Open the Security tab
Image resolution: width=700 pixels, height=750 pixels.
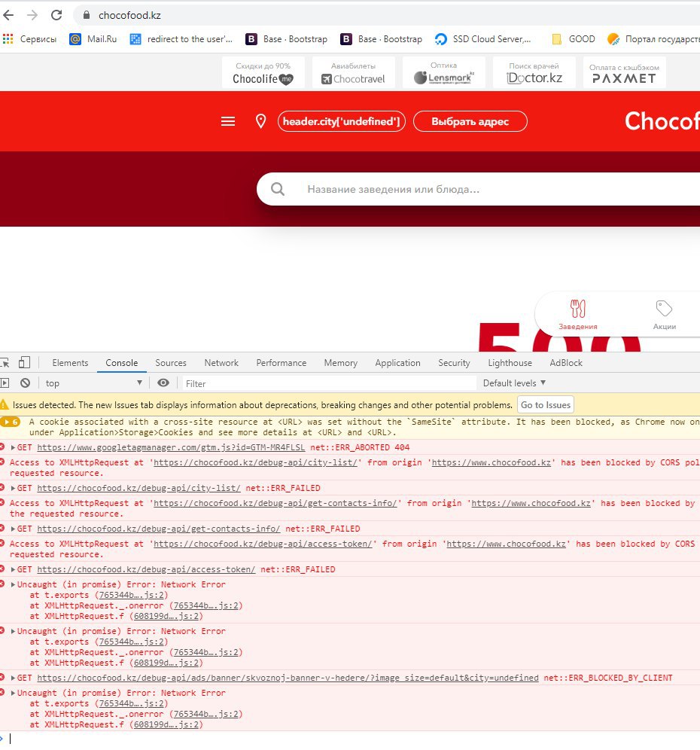(454, 363)
